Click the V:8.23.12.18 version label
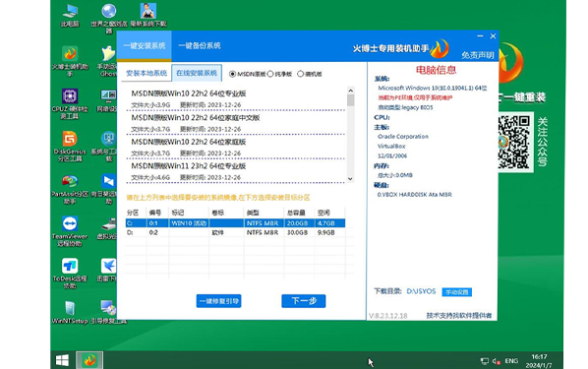The image size is (588, 369). point(387,316)
